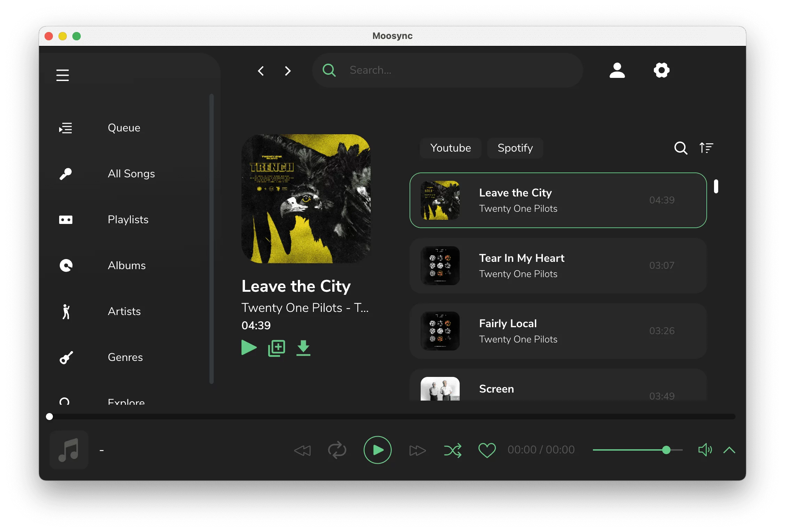Screen dimensions: 785x532
Task: Click the All Songs microphone icon
Action: tap(65, 174)
